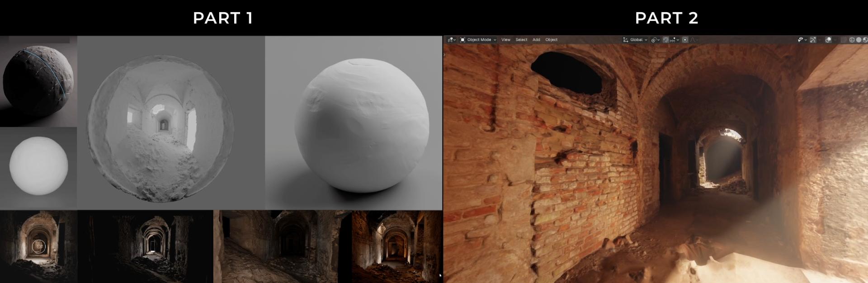Screen dimensions: 868x283
Task: Open the editor type selector icon
Action: pos(451,40)
